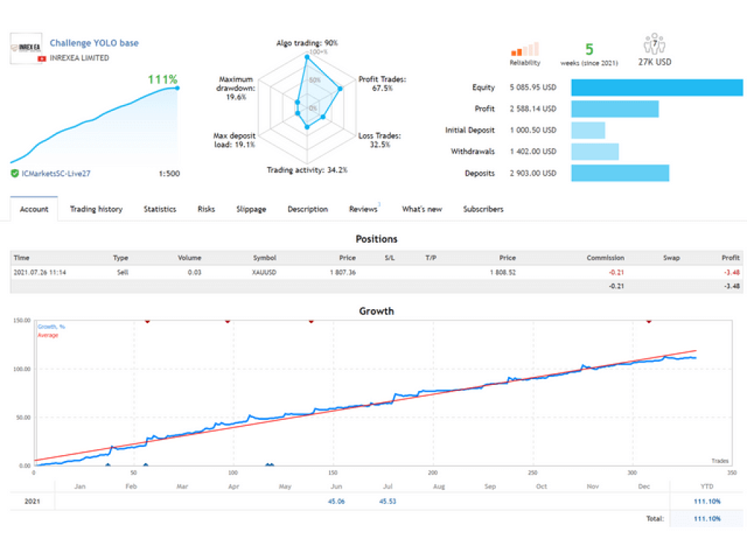The height and width of the screenshot is (560, 747).
Task: Go to the Subscribers tab
Action: tap(483, 209)
